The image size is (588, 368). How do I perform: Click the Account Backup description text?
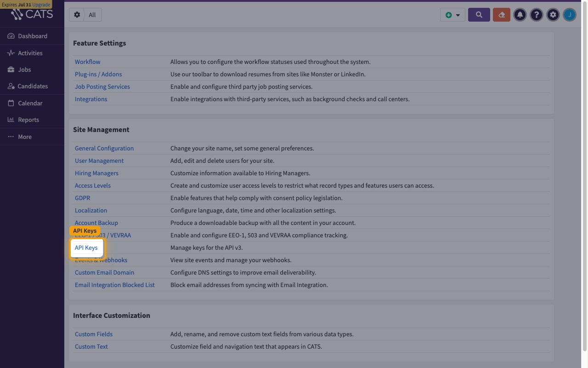point(263,223)
